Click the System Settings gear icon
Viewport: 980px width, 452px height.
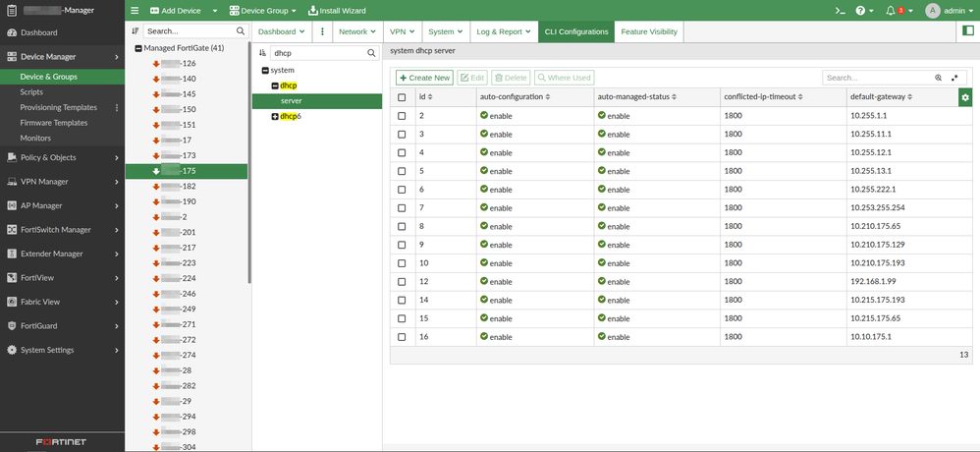[x=11, y=350]
